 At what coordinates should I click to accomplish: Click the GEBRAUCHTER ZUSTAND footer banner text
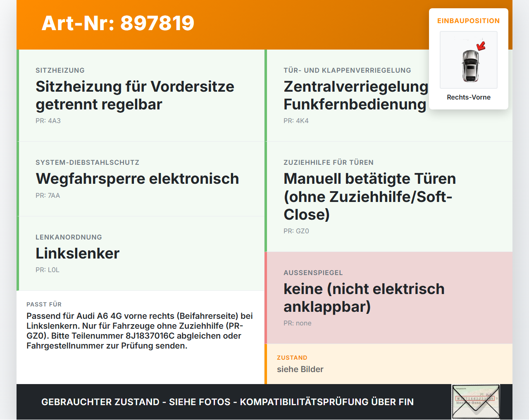227,402
